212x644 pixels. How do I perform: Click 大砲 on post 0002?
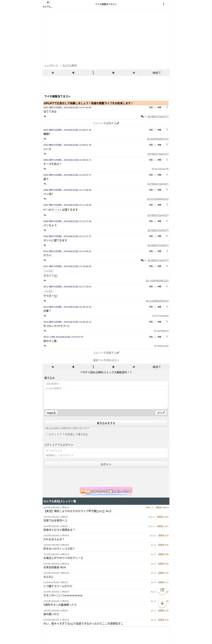(x=159, y=130)
